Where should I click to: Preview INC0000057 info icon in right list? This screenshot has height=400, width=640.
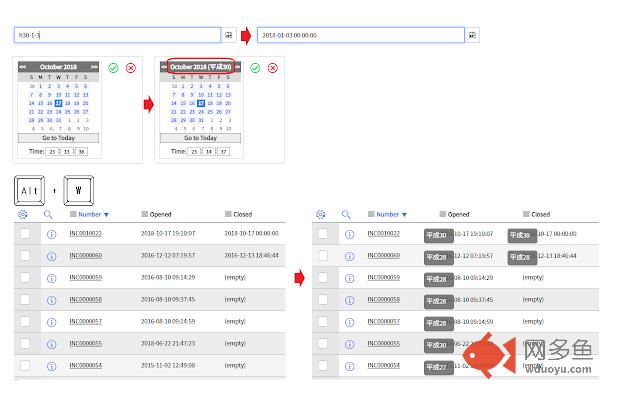(349, 322)
